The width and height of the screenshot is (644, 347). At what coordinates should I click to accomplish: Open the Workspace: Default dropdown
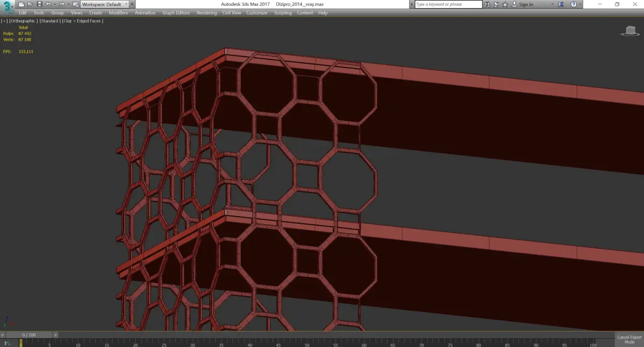click(x=104, y=4)
